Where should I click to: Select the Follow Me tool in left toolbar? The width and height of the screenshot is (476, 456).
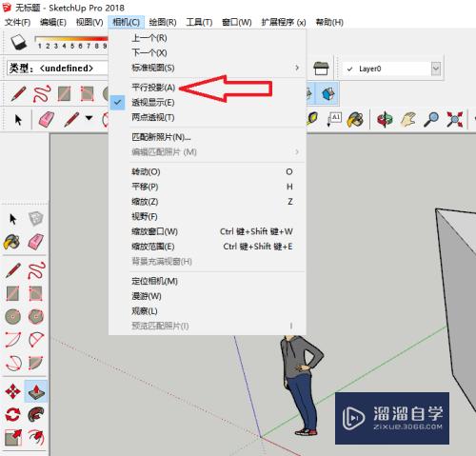[36, 414]
